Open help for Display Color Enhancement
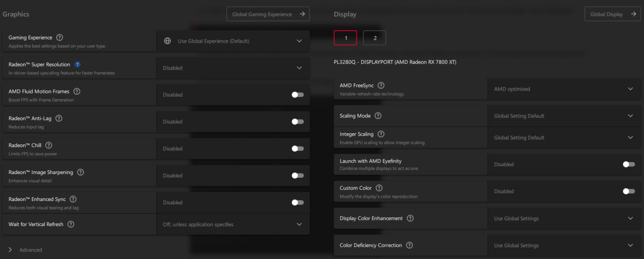 pos(410,218)
